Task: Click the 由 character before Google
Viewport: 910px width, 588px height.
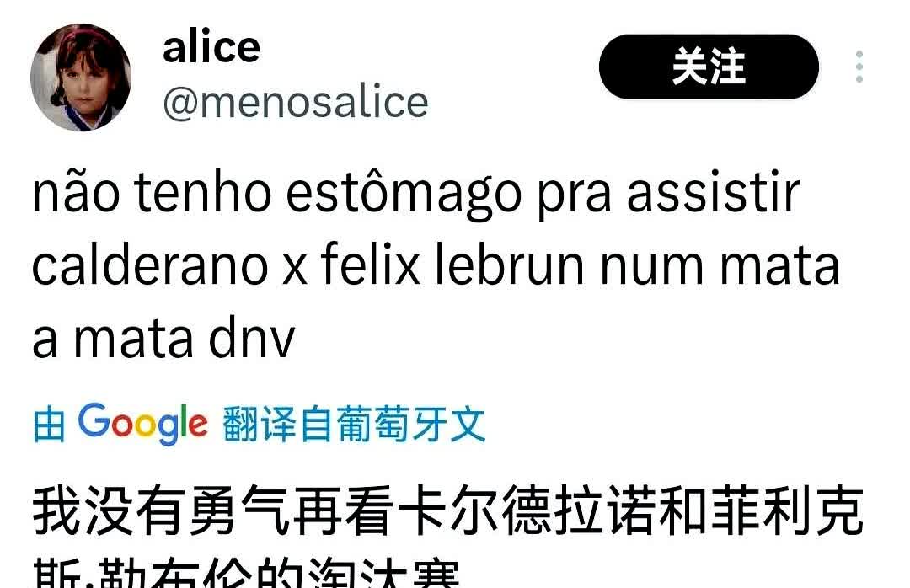Action: 50,425
